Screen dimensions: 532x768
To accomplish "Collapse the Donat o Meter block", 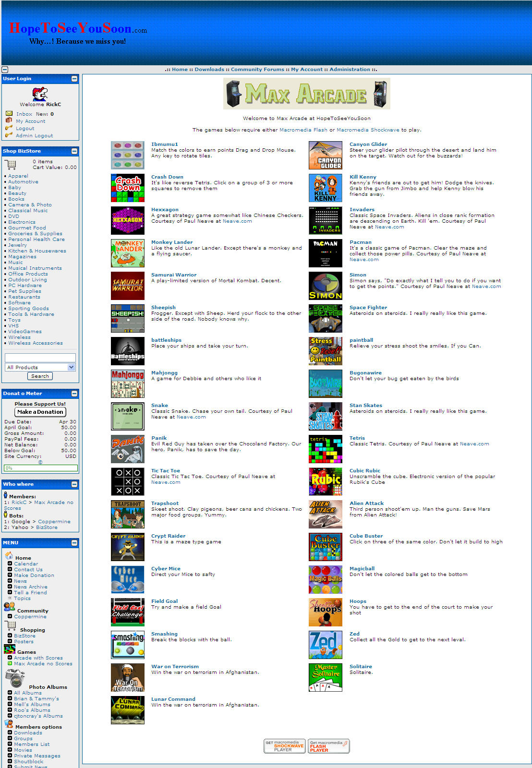I will click(74, 394).
